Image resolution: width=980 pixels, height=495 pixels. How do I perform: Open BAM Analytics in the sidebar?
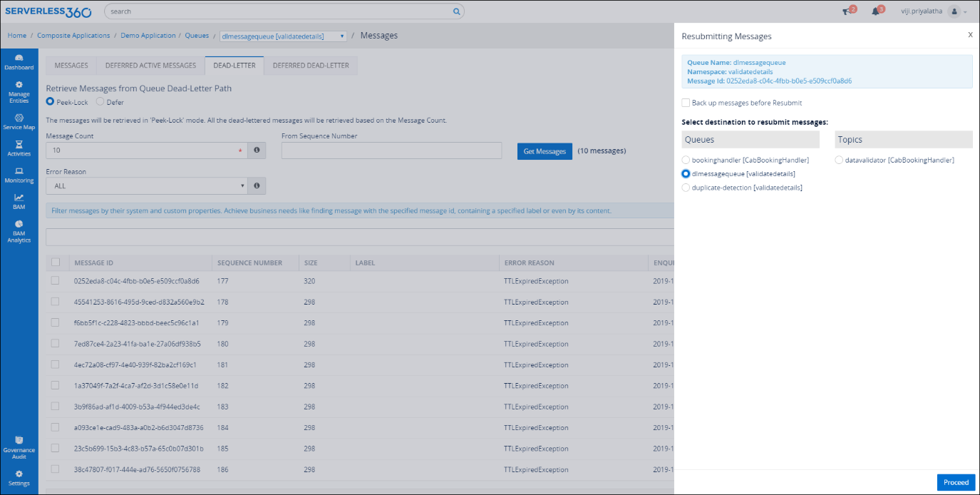[19, 231]
